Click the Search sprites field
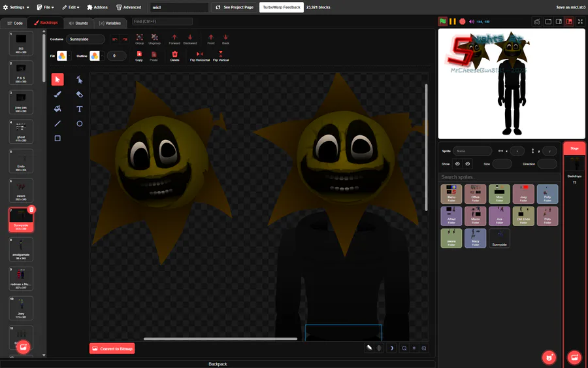 [x=498, y=177]
